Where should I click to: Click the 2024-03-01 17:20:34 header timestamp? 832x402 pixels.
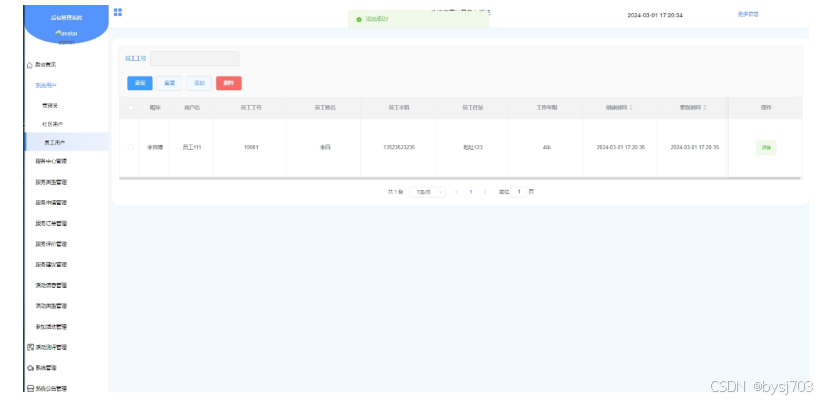pyautogui.click(x=655, y=15)
